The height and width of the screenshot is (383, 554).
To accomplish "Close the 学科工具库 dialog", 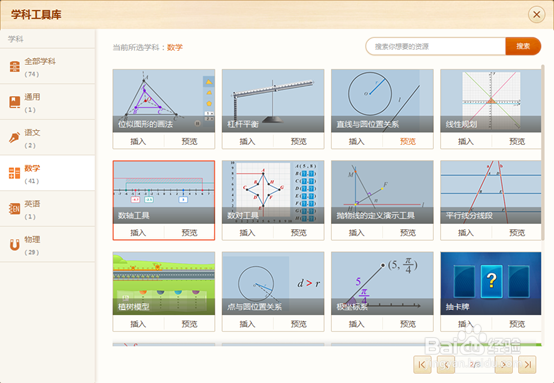I will [x=536, y=15].
